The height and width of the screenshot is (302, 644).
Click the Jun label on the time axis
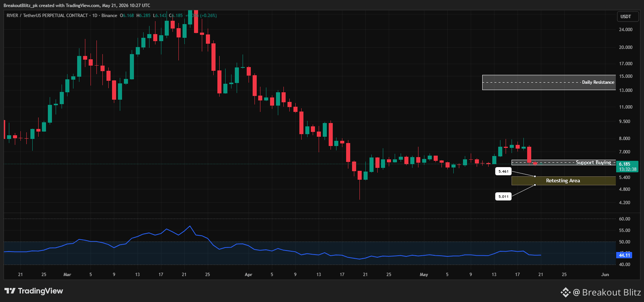click(x=605, y=275)
